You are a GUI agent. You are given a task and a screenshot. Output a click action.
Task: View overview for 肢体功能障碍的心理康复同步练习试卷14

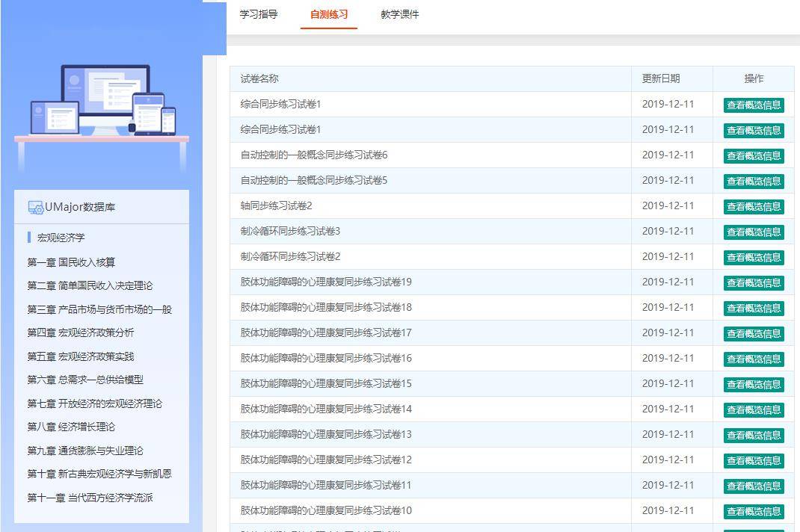point(754,410)
